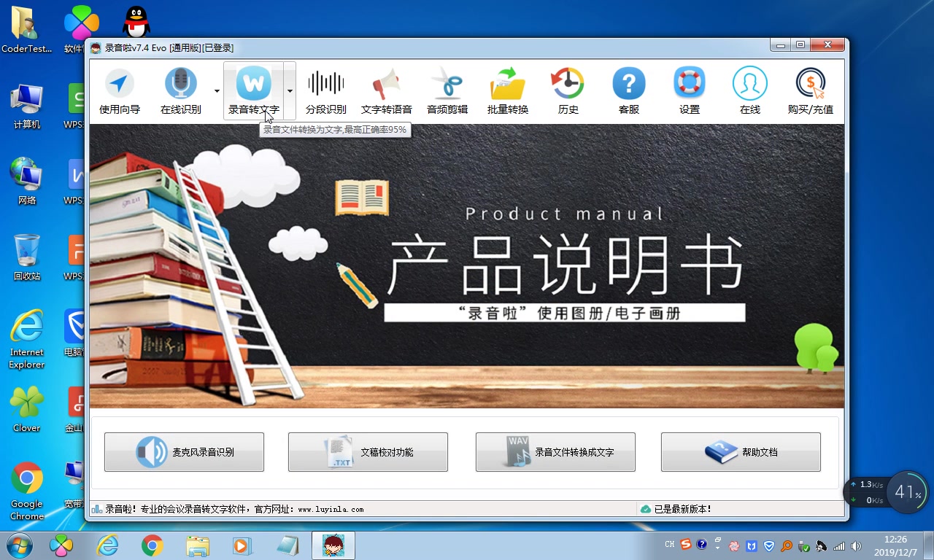
Task: Open 文字转语音 megaphone tool
Action: coord(387,90)
